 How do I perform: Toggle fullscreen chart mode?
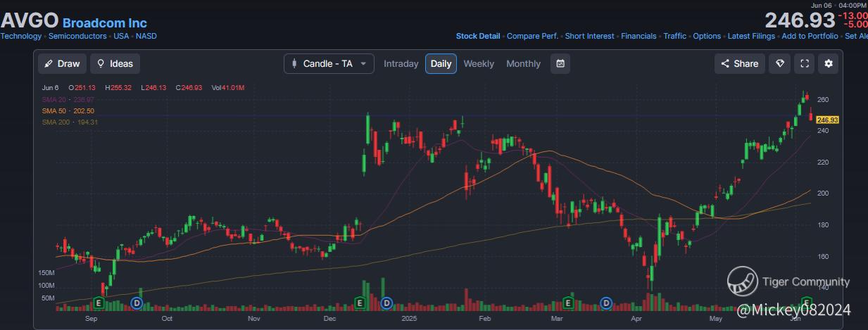[x=805, y=63]
